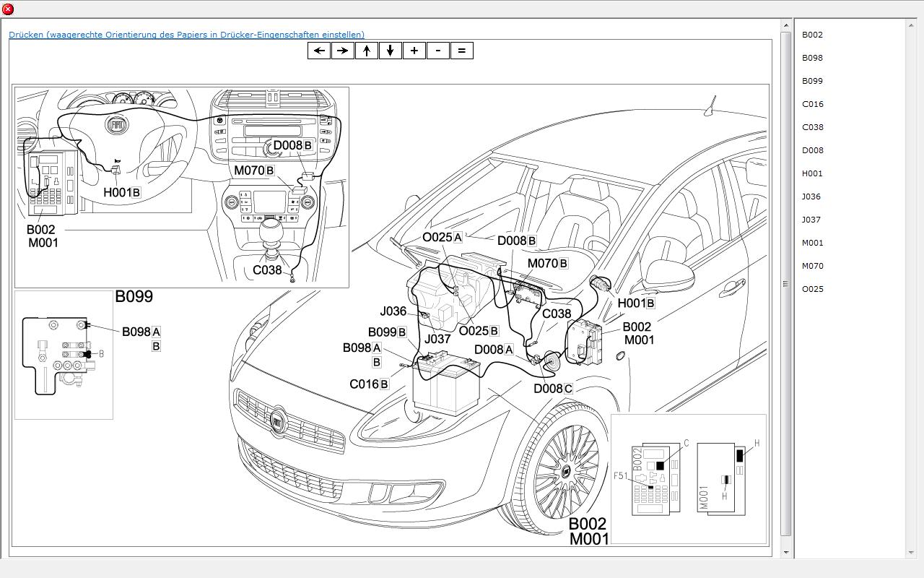Select B098 in the component list
Viewport: 924px width, 578px height.
812,58
